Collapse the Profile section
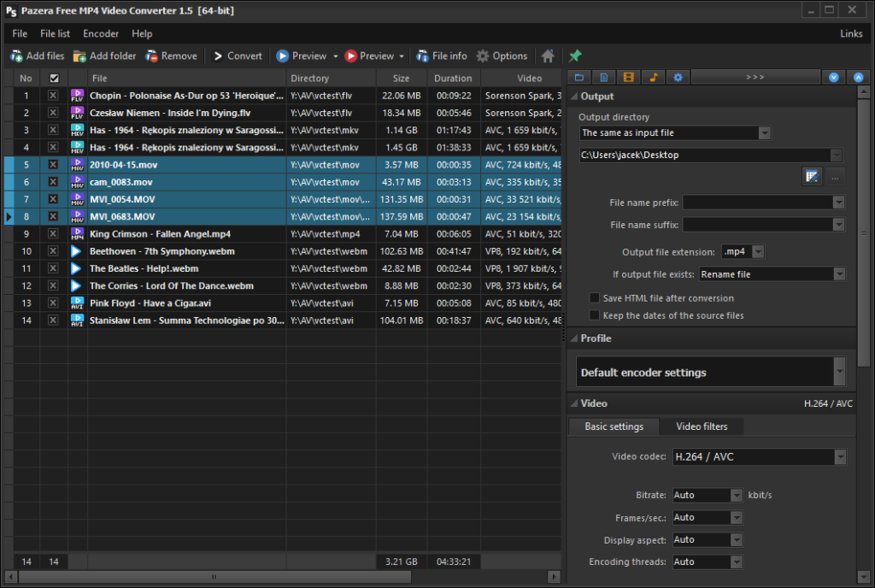 [x=573, y=338]
